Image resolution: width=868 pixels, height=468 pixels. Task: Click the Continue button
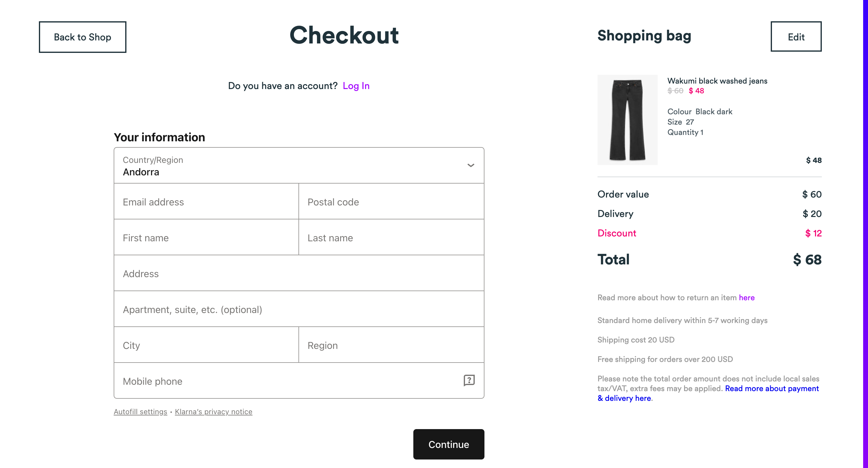tap(448, 444)
